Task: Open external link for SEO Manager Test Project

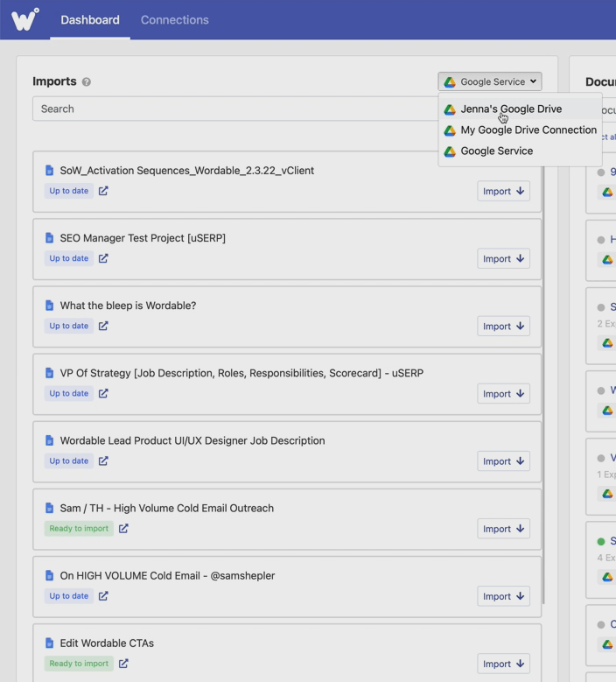Action: [x=103, y=258]
